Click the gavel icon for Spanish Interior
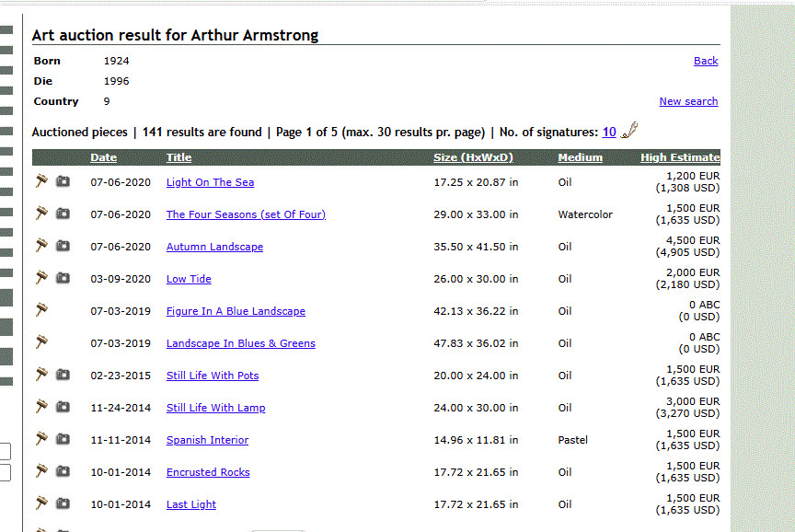 click(x=41, y=439)
